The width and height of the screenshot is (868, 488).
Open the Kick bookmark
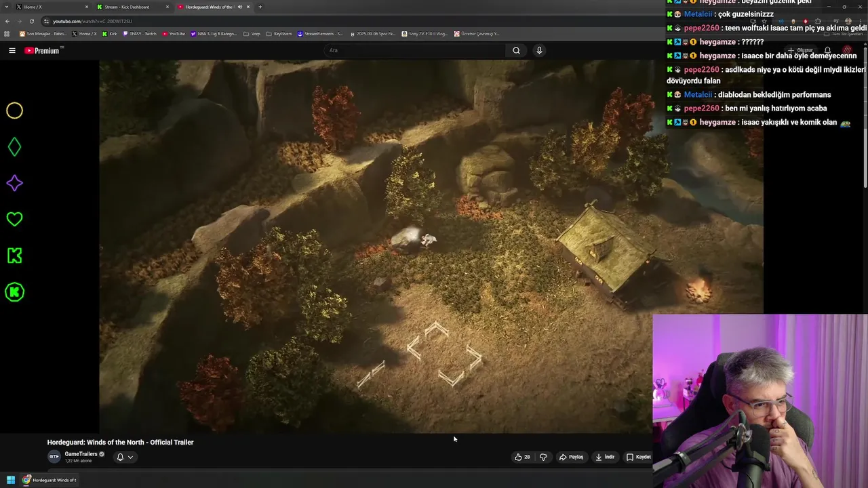tap(110, 33)
